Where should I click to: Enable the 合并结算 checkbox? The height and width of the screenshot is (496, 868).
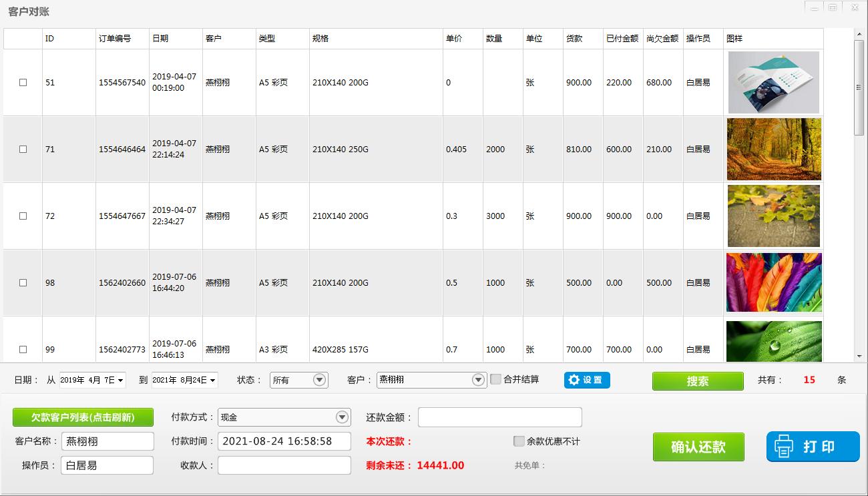tap(496, 379)
